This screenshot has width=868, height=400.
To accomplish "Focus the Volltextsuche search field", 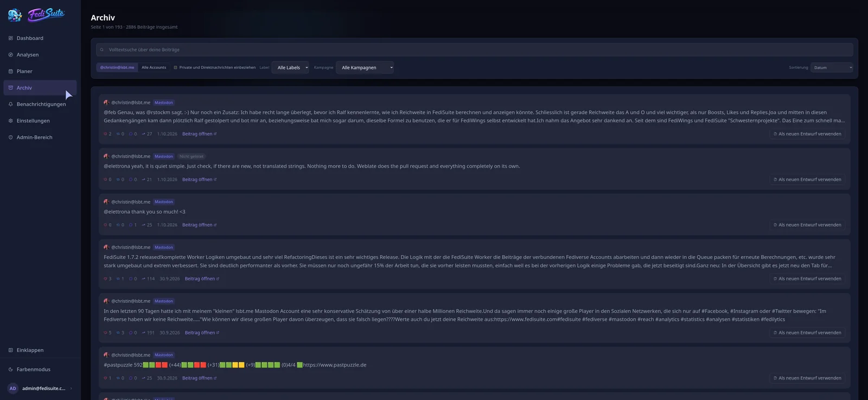I will coord(475,50).
